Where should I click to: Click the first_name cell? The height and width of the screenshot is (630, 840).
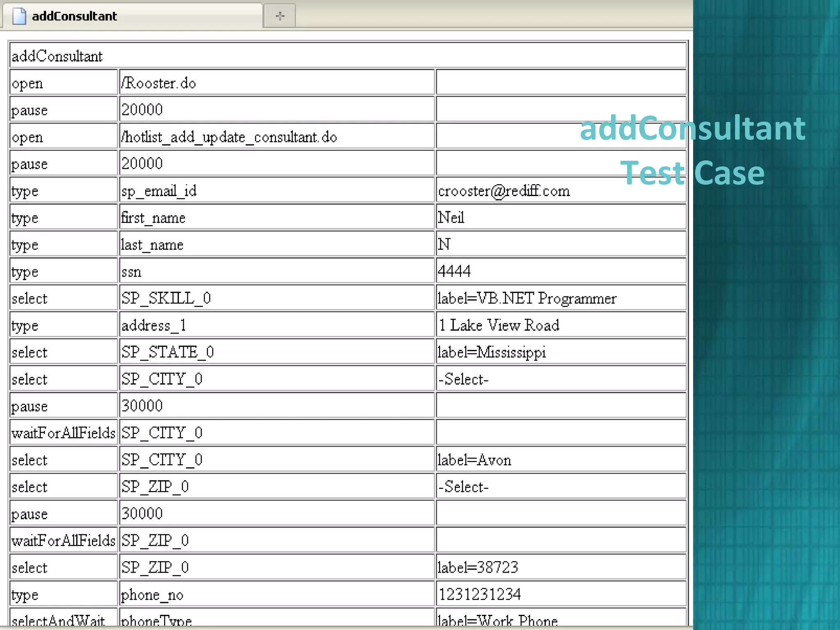(277, 217)
